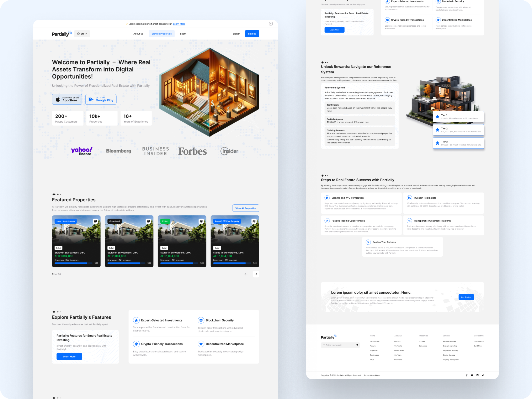Open the Valuation Mastery footer link
The width and height of the screenshot is (532, 399).
[x=449, y=341]
